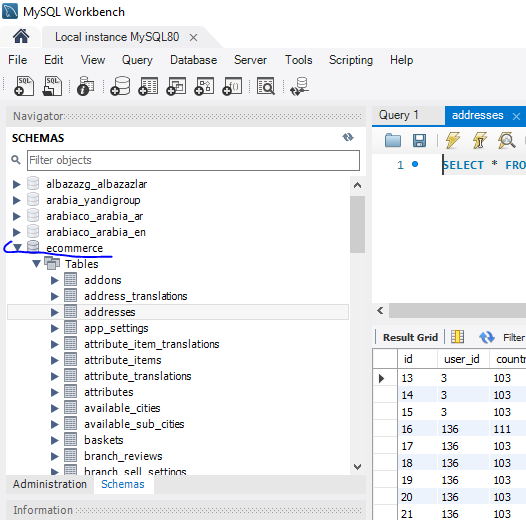Screen dimensions: 526x520
Task: Execute query with lightning bolt icon
Action: tap(453, 140)
